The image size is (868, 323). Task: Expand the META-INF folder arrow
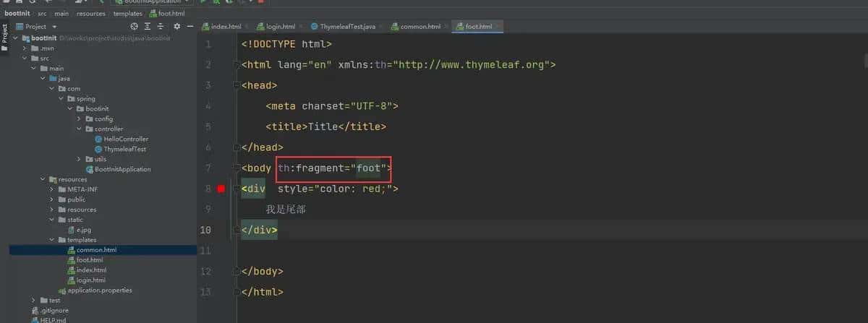pos(51,189)
